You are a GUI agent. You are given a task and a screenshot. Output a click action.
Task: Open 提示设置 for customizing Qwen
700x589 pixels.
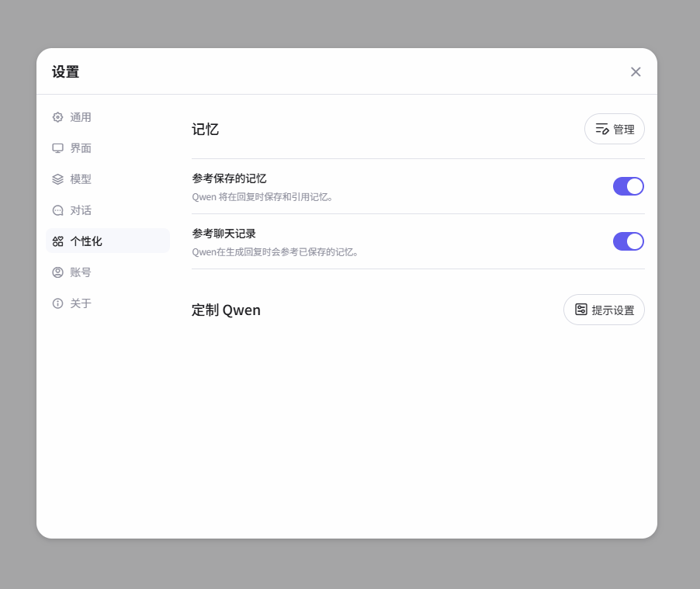[x=604, y=310]
